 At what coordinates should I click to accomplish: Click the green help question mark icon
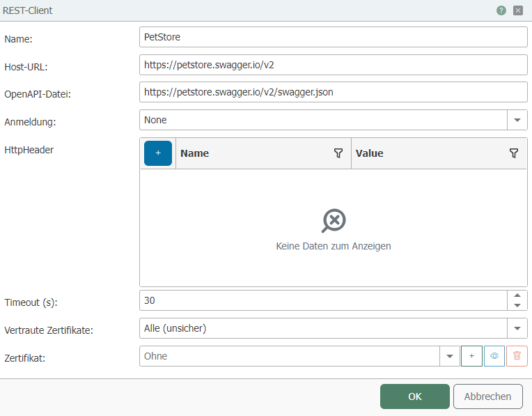click(501, 10)
